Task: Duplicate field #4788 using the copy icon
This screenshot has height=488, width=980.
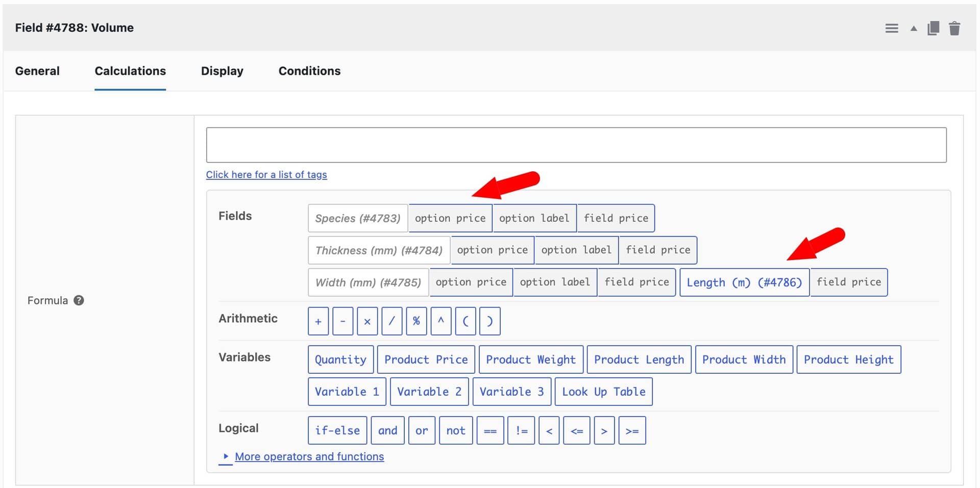Action: (933, 28)
